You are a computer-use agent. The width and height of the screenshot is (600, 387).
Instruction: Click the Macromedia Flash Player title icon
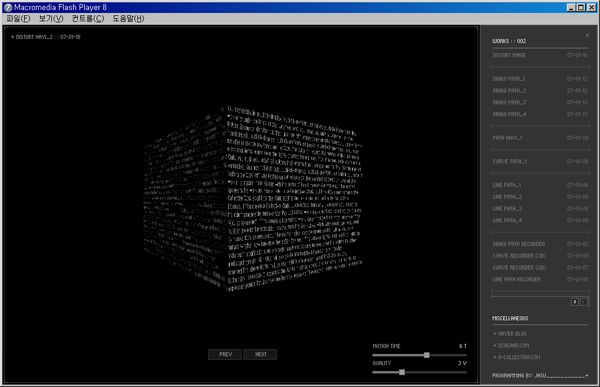[x=8, y=7]
